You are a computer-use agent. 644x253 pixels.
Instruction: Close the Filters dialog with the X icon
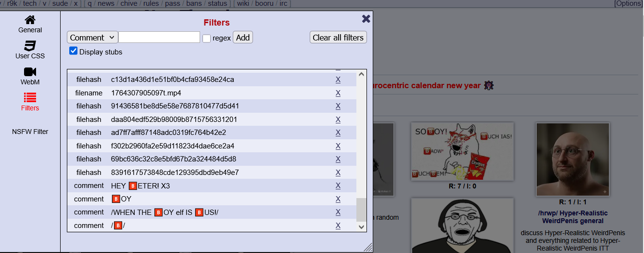pos(366,19)
